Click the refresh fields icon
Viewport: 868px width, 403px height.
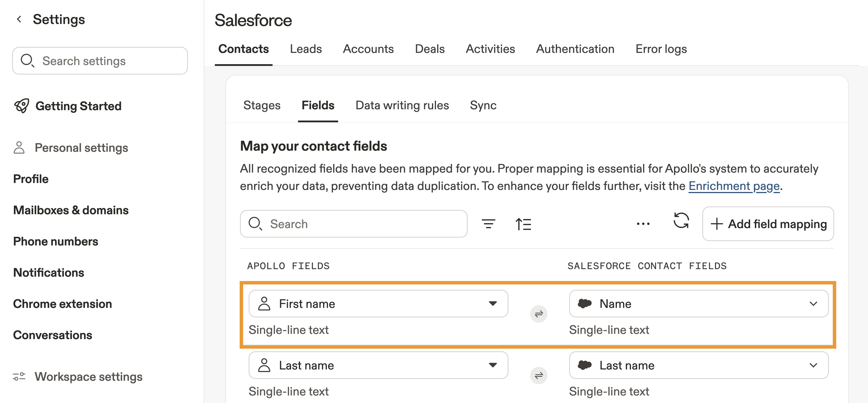point(681,221)
